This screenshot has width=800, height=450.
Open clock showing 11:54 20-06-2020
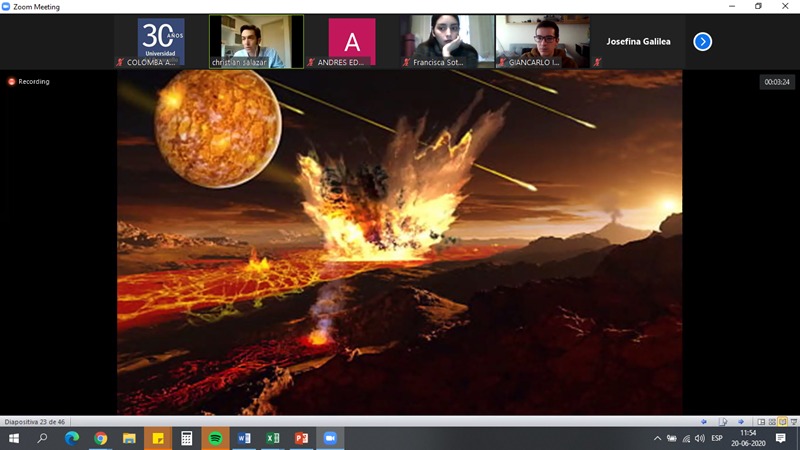pyautogui.click(x=748, y=438)
